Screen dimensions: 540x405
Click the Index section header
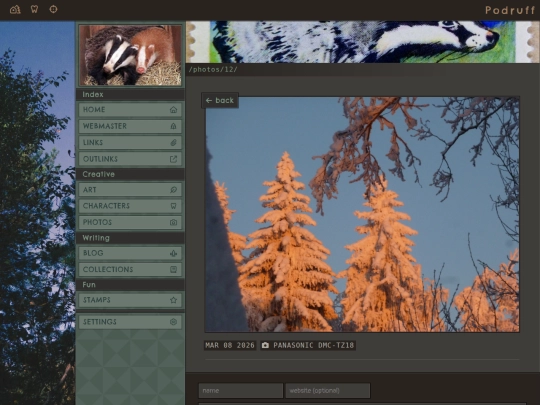click(130, 94)
